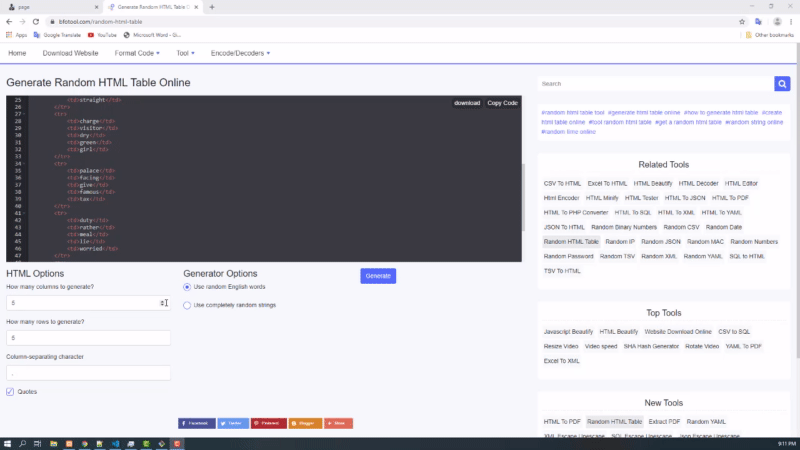Focus the rows count input field

click(x=88, y=338)
